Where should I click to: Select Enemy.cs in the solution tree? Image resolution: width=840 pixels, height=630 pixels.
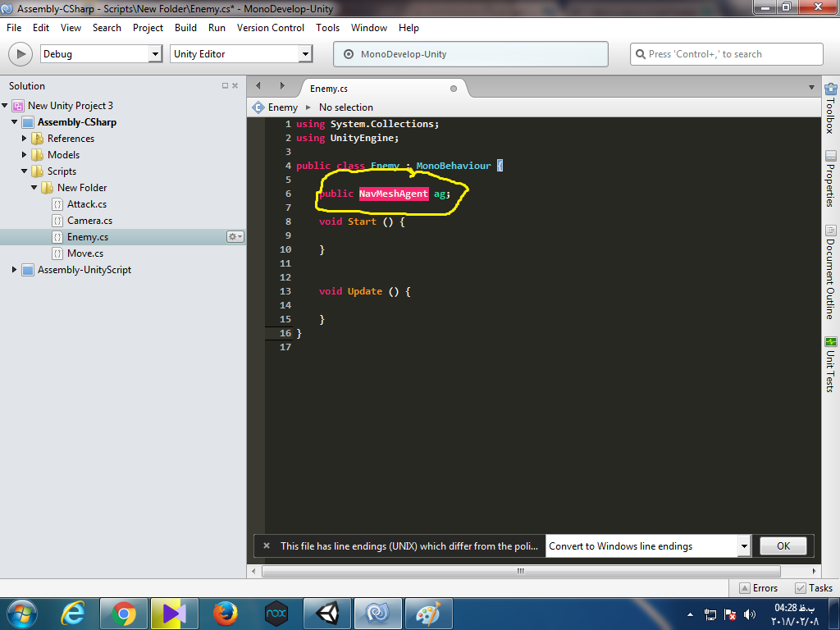(88, 237)
